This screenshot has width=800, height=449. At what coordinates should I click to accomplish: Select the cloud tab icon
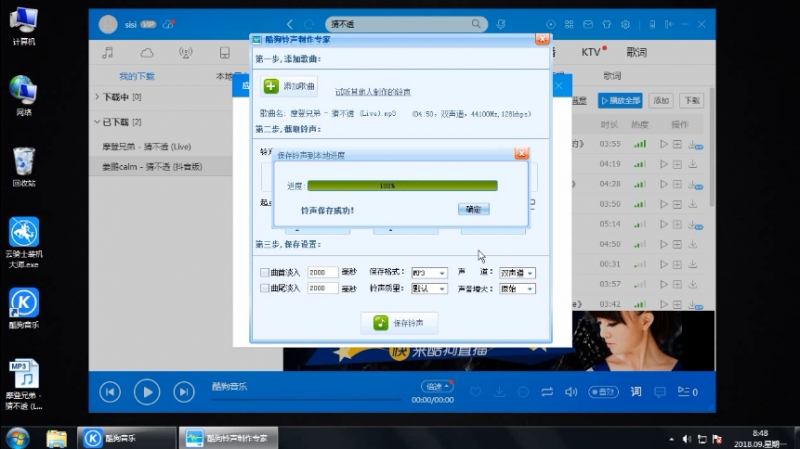(146, 53)
